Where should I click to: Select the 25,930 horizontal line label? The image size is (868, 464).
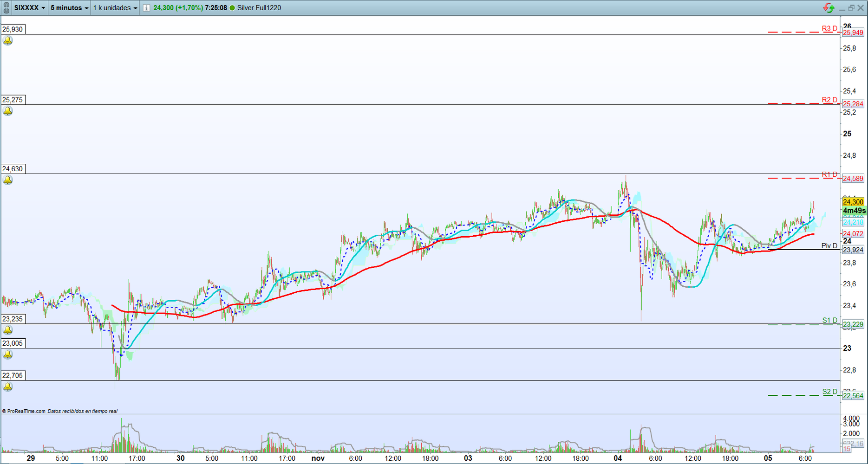[x=13, y=29]
